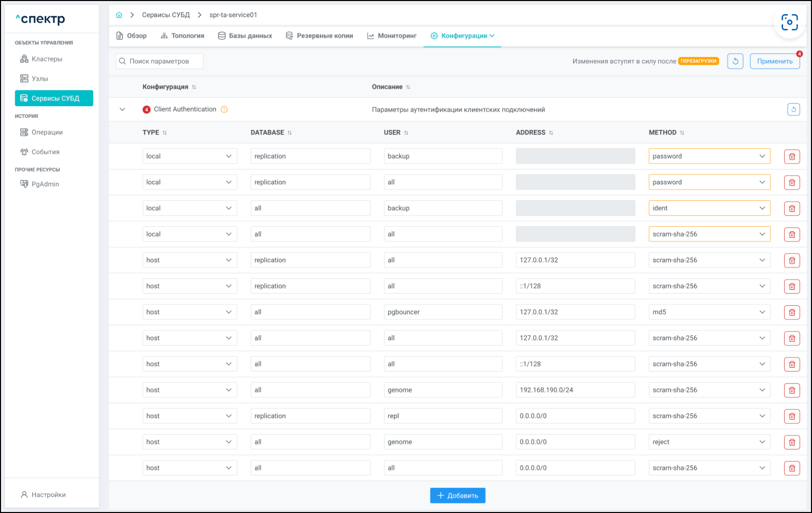Open the Конфигурации tab dropdown

click(462, 36)
